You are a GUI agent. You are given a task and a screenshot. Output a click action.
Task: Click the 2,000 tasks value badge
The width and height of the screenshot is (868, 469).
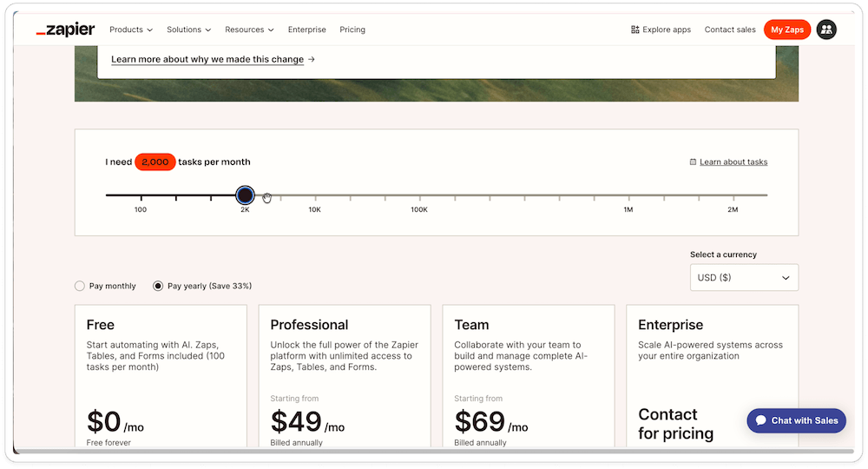[x=155, y=162]
